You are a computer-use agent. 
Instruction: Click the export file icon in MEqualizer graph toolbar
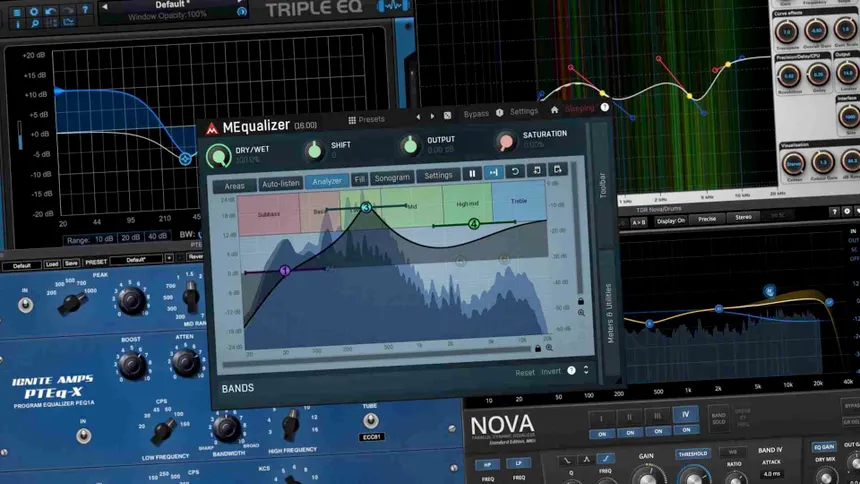point(557,169)
